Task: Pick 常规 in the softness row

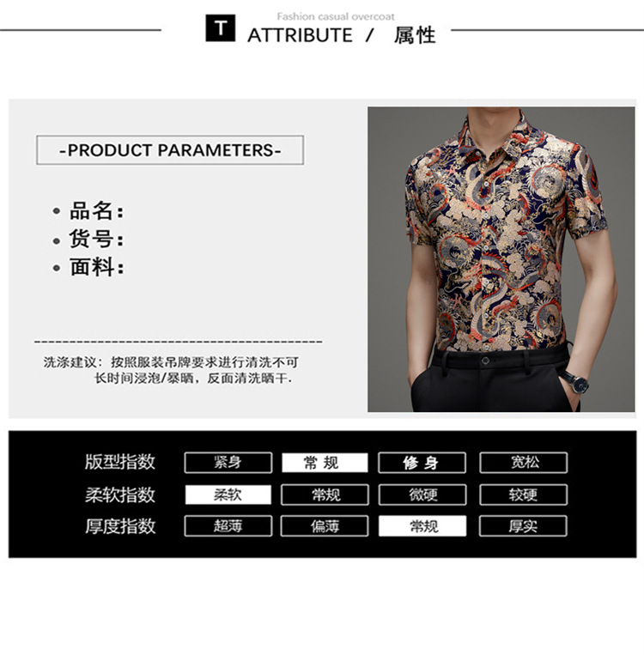Action: (x=325, y=494)
